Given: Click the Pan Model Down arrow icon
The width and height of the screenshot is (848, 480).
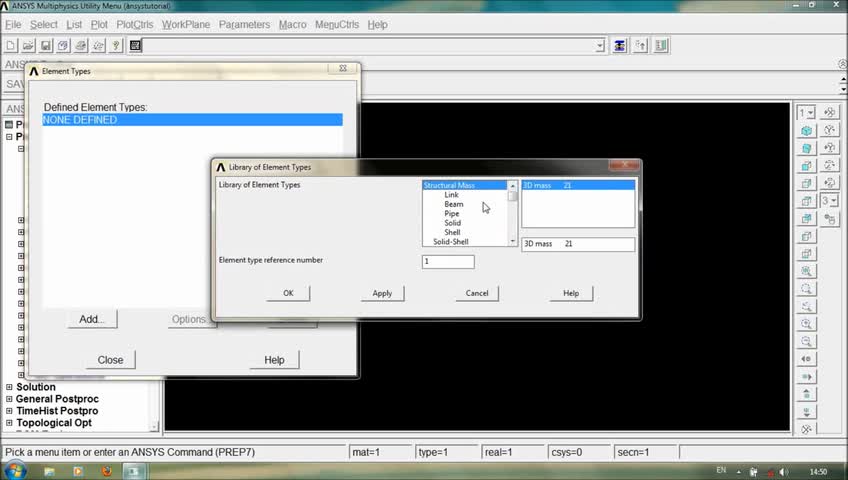Looking at the screenshot, I should coord(806,412).
